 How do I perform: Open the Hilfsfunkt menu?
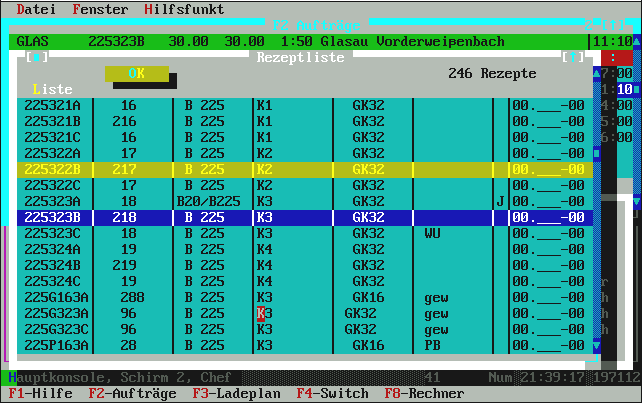pos(183,9)
